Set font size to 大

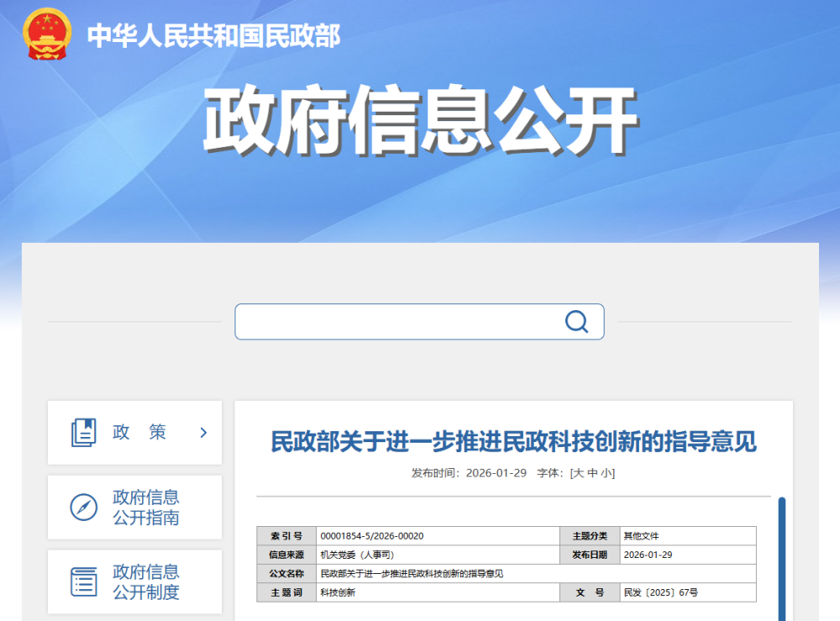579,473
